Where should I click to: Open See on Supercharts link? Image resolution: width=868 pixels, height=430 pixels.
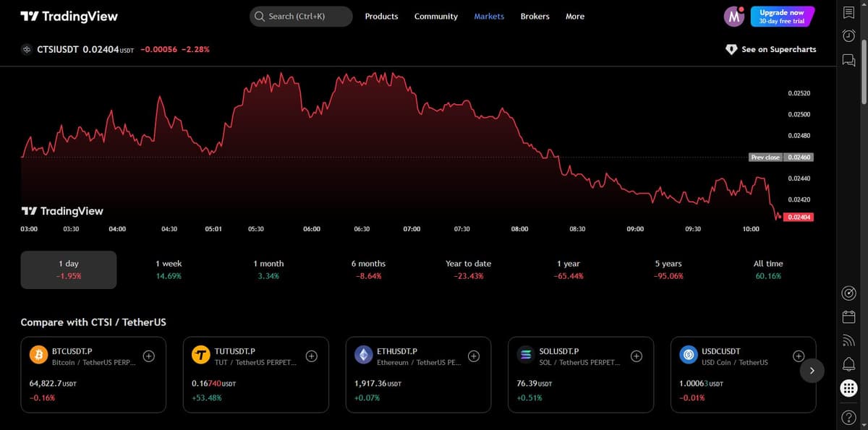[x=771, y=49]
